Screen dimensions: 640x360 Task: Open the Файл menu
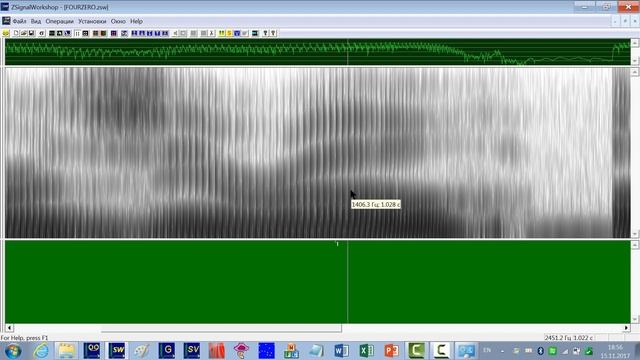19,21
